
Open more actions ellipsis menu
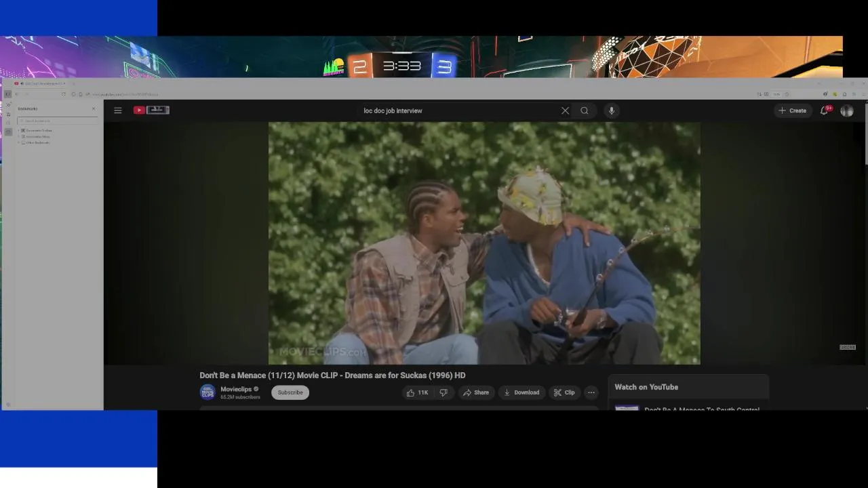[x=591, y=392]
